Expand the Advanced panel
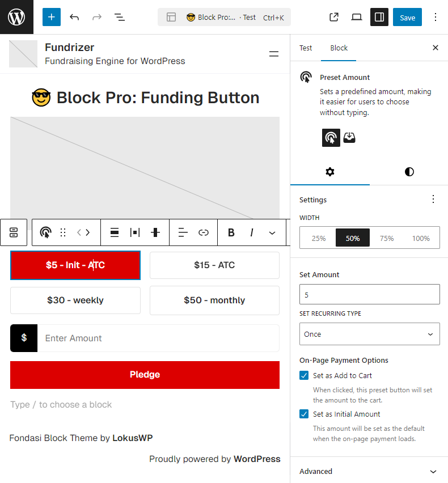Screen dimensions: 448x483 coord(370,471)
